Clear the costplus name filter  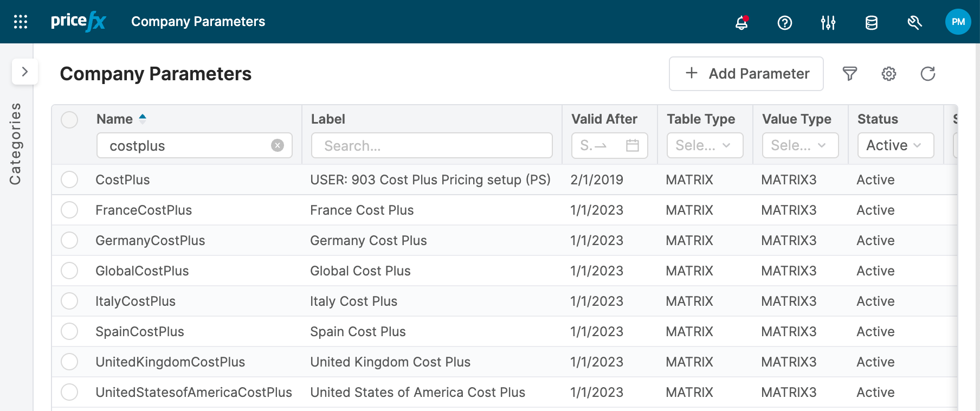pos(278,145)
